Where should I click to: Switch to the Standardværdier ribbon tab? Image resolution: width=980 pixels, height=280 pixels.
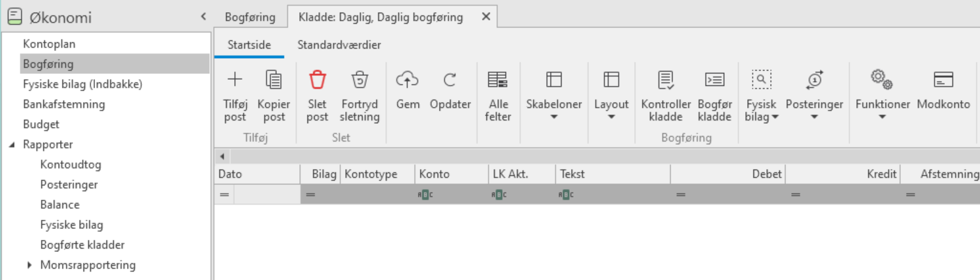(339, 45)
